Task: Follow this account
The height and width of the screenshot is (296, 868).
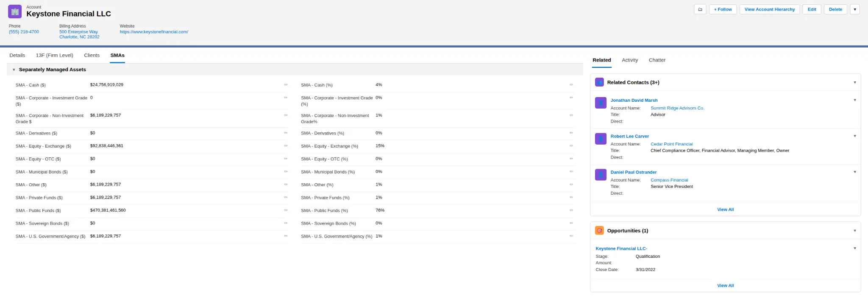Action: 723,9
